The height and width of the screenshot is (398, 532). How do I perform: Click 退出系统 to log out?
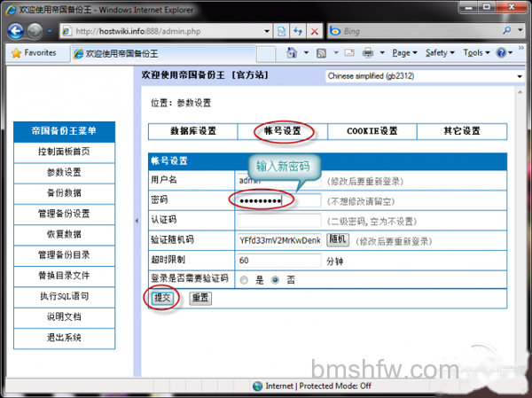click(64, 338)
